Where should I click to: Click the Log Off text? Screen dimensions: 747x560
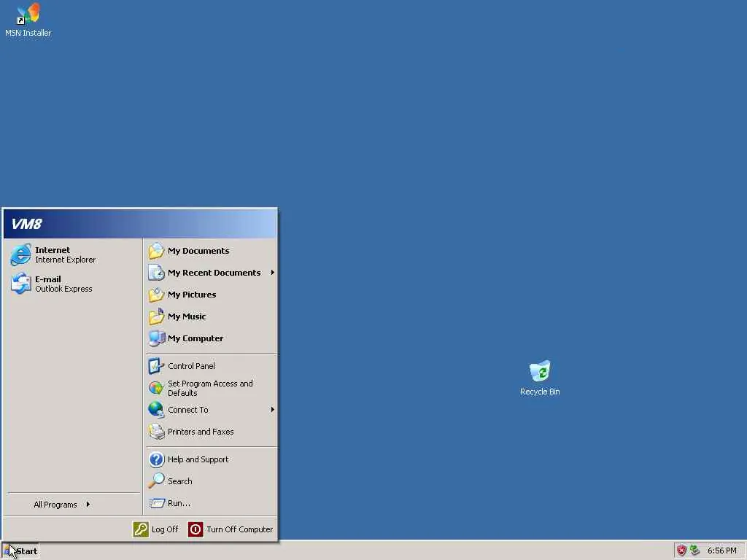pyautogui.click(x=165, y=529)
